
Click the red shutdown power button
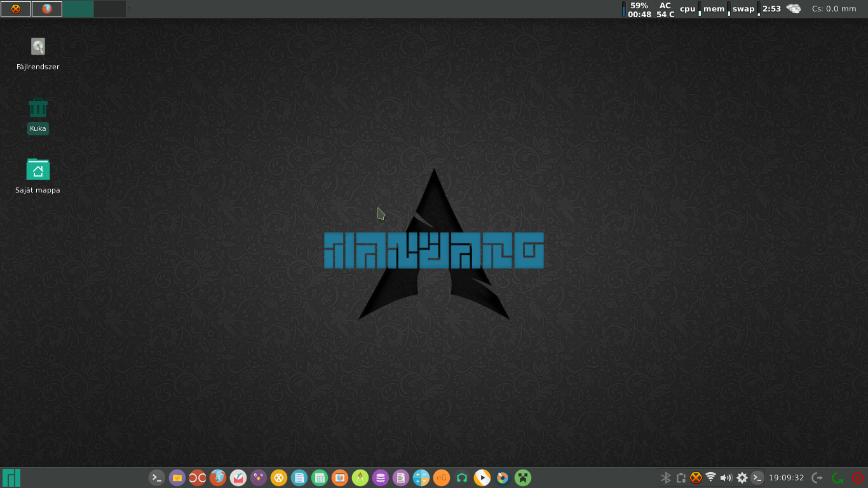tap(858, 478)
